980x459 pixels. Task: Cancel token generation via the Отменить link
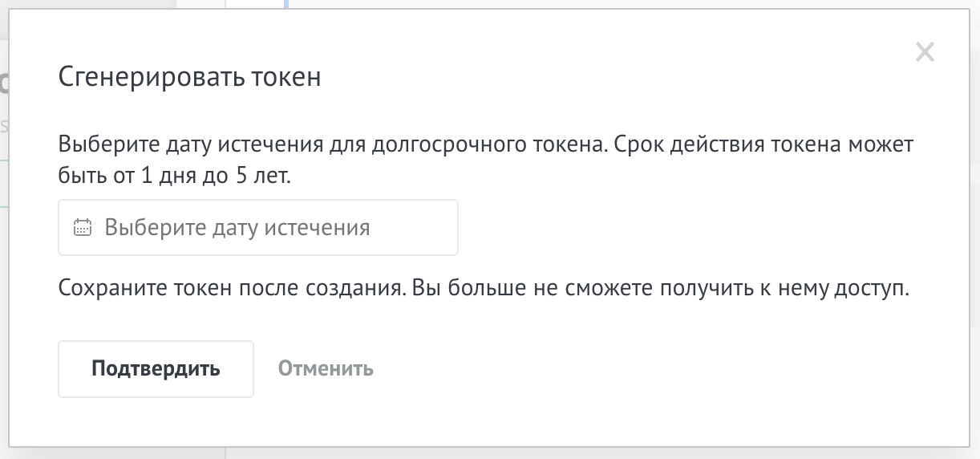point(326,369)
